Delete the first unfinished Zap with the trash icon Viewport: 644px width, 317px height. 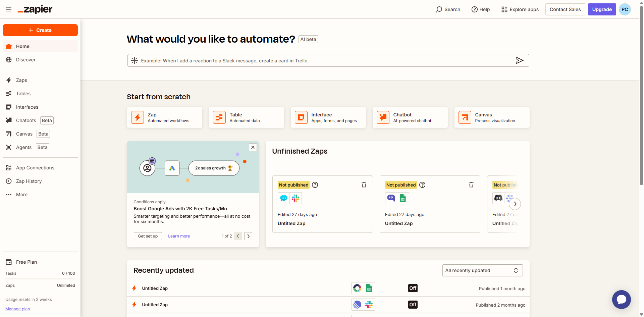click(x=364, y=185)
